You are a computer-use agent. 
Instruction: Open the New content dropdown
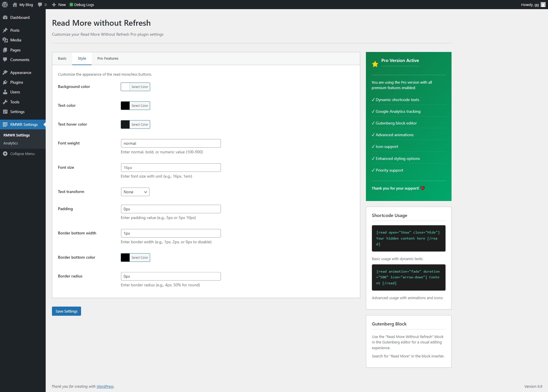(58, 5)
